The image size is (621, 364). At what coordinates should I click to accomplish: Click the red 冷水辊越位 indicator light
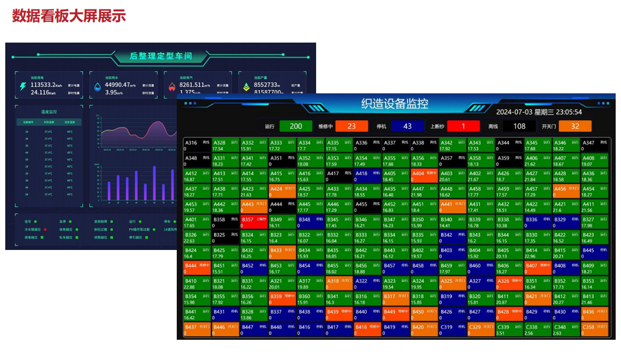(45, 229)
